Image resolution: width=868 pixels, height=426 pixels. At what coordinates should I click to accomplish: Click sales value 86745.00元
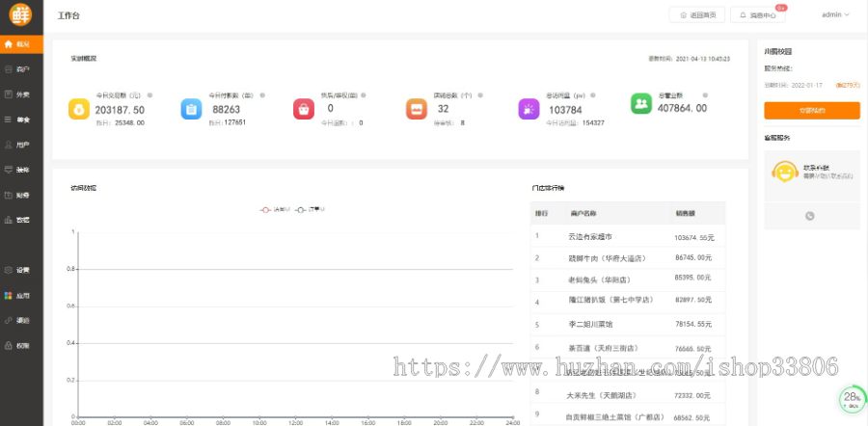point(693,257)
